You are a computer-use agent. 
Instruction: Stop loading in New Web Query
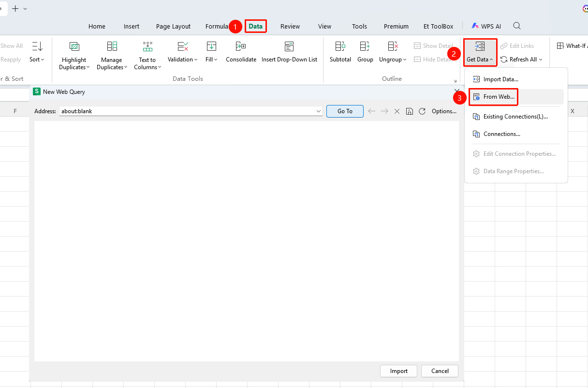pos(397,111)
